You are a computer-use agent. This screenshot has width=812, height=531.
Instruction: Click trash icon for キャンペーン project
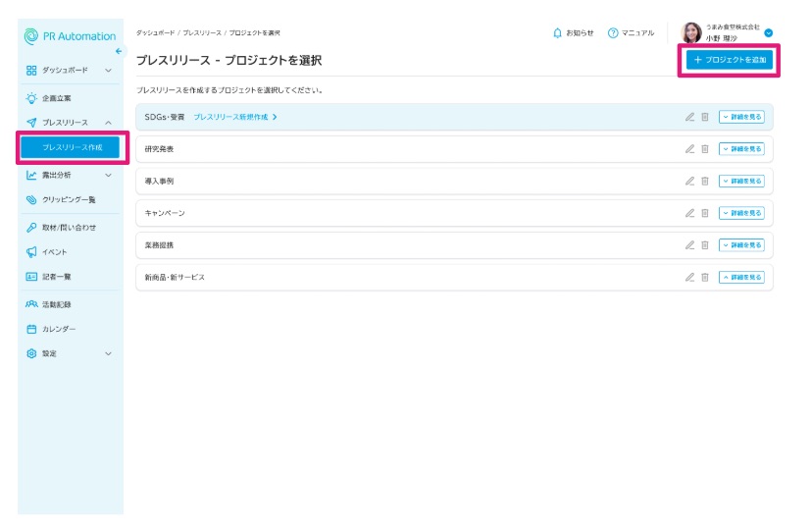(x=704, y=213)
